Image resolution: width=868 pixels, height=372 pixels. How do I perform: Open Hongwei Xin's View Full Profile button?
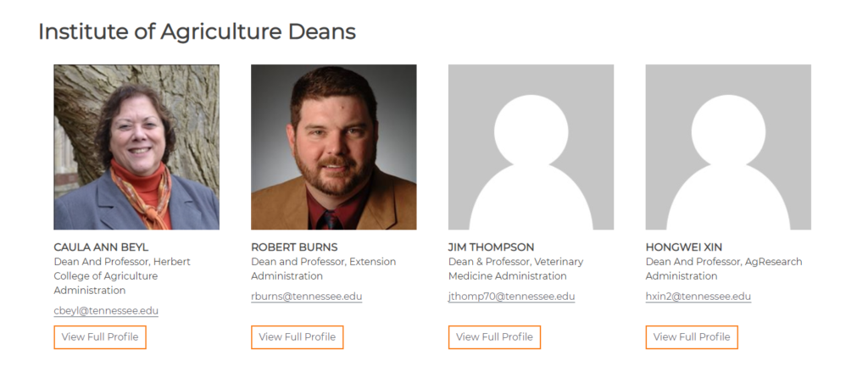(692, 337)
